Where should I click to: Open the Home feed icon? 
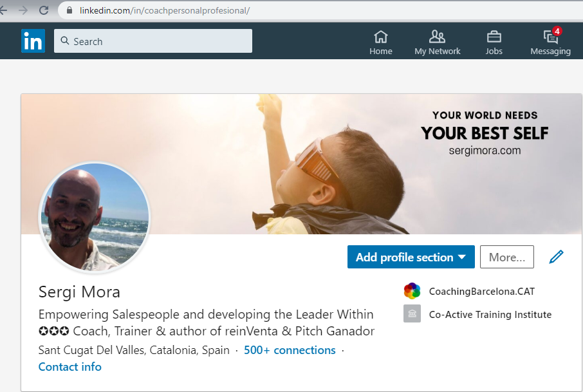tap(381, 37)
